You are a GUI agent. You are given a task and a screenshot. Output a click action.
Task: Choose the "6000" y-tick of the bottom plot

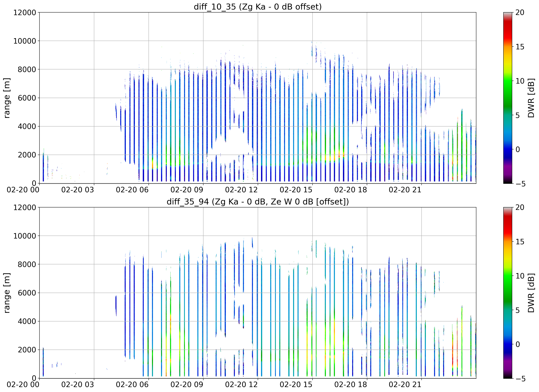coord(27,293)
